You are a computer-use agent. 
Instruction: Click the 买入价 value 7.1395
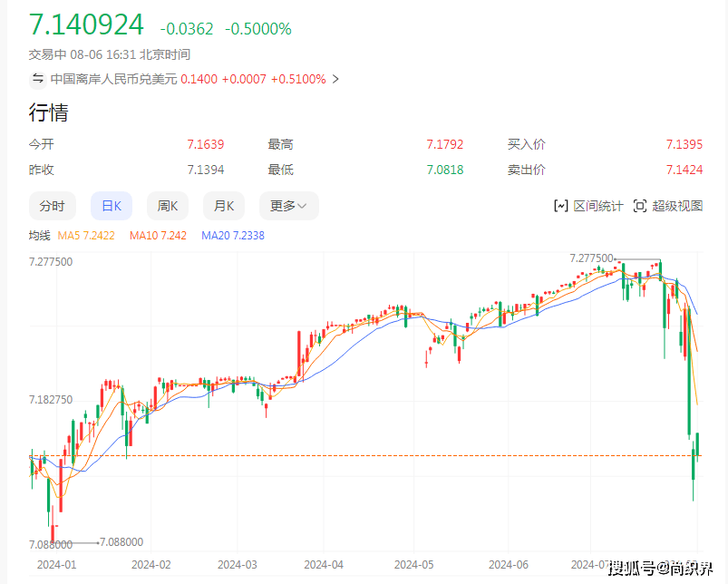[684, 144]
